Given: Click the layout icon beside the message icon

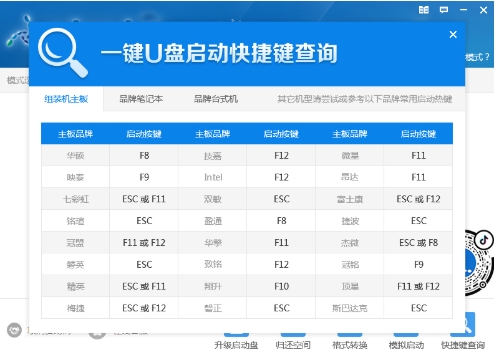Looking at the screenshot, I should click(x=424, y=10).
